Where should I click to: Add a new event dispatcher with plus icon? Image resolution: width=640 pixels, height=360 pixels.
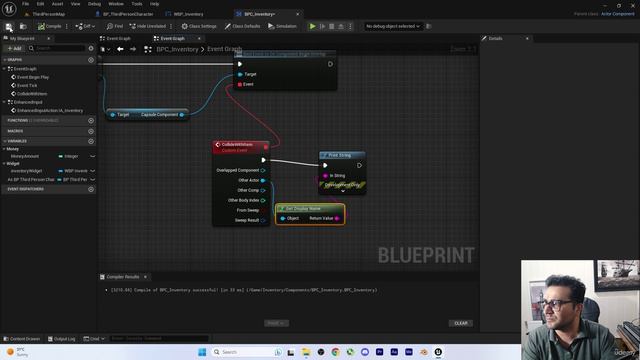(91, 189)
